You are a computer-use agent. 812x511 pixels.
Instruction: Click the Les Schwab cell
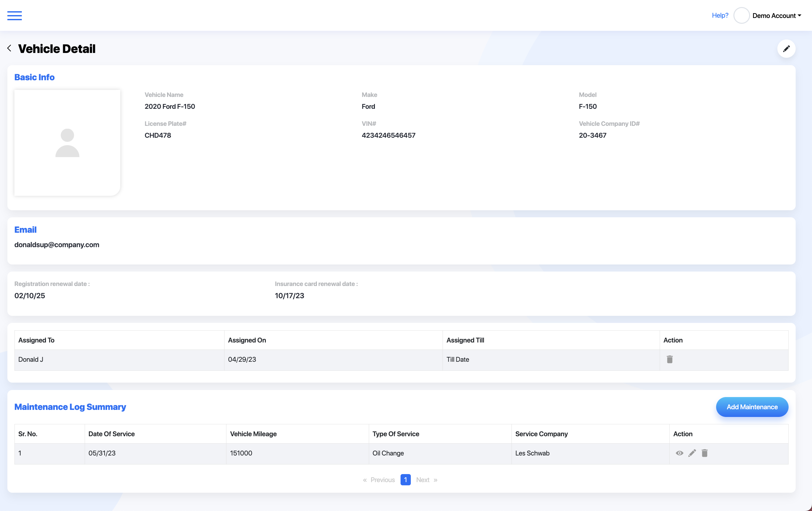coord(590,454)
